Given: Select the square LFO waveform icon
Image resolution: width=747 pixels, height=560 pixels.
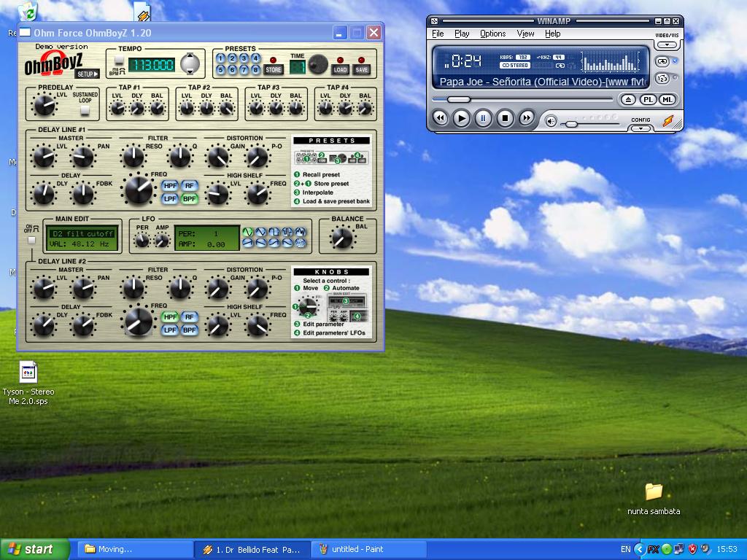Looking at the screenshot, I should [x=274, y=232].
